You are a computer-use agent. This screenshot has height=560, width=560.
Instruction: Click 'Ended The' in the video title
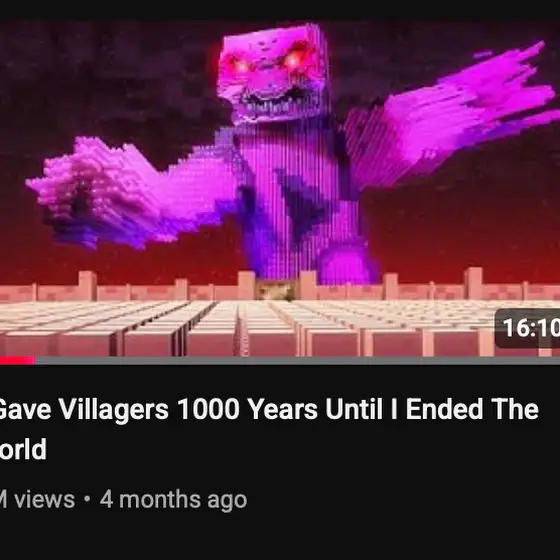[x=472, y=409]
